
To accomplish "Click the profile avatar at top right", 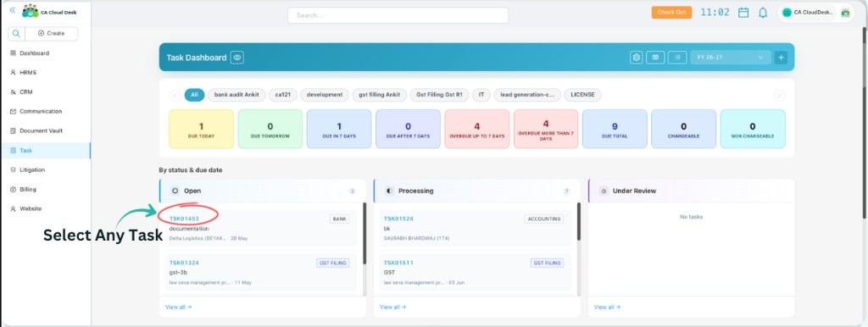I will coord(845,12).
